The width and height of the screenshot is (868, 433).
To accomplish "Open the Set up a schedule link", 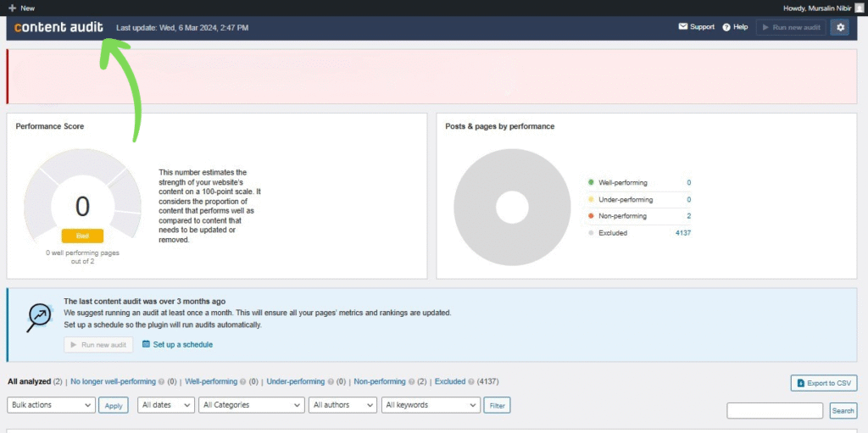I will (183, 344).
